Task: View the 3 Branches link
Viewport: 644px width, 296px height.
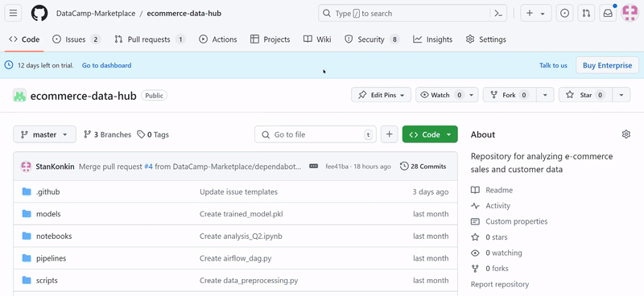Action: (107, 134)
